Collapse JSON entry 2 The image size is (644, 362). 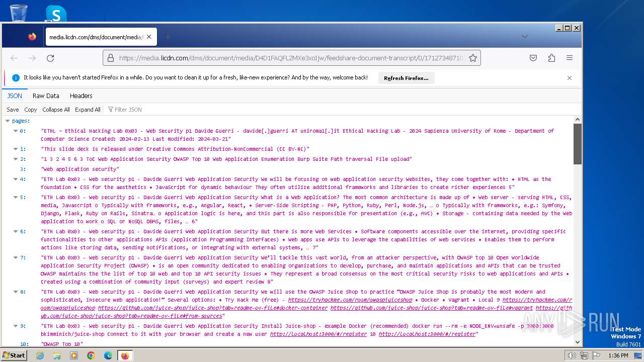(16, 159)
